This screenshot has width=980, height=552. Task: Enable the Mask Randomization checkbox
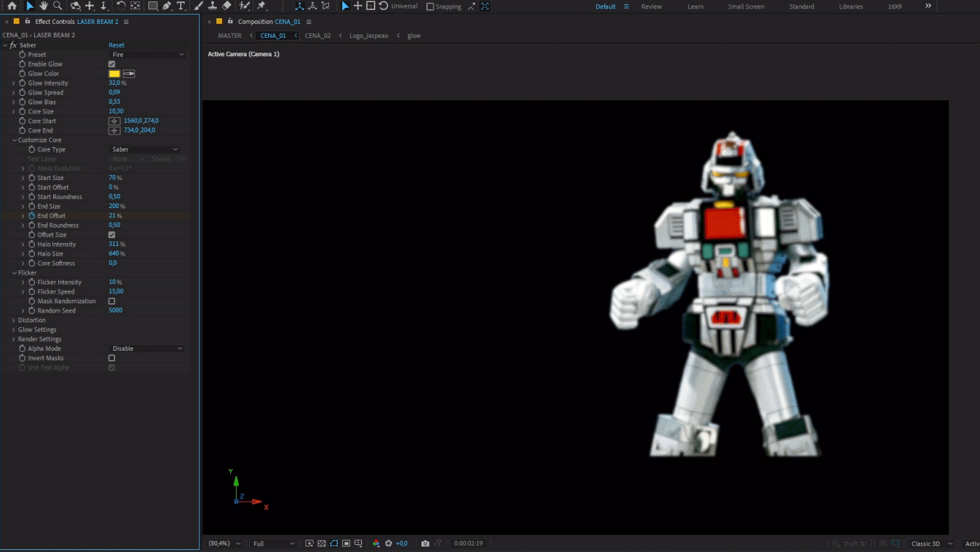112,301
